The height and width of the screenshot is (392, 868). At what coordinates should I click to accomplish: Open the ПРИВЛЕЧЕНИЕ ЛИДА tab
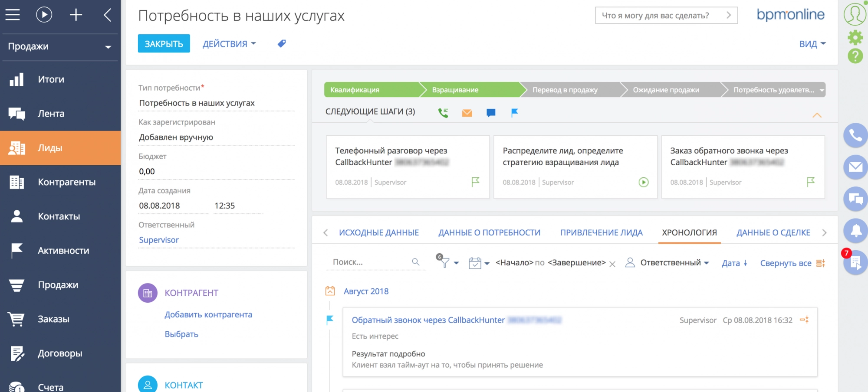pos(602,232)
